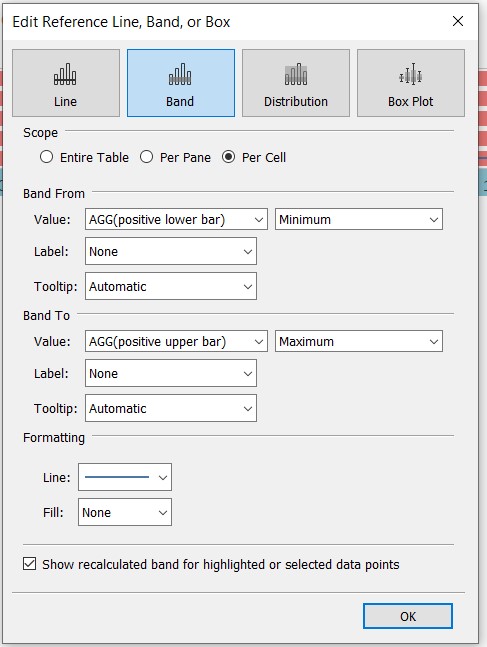Confirm changes with the OK button

click(408, 616)
